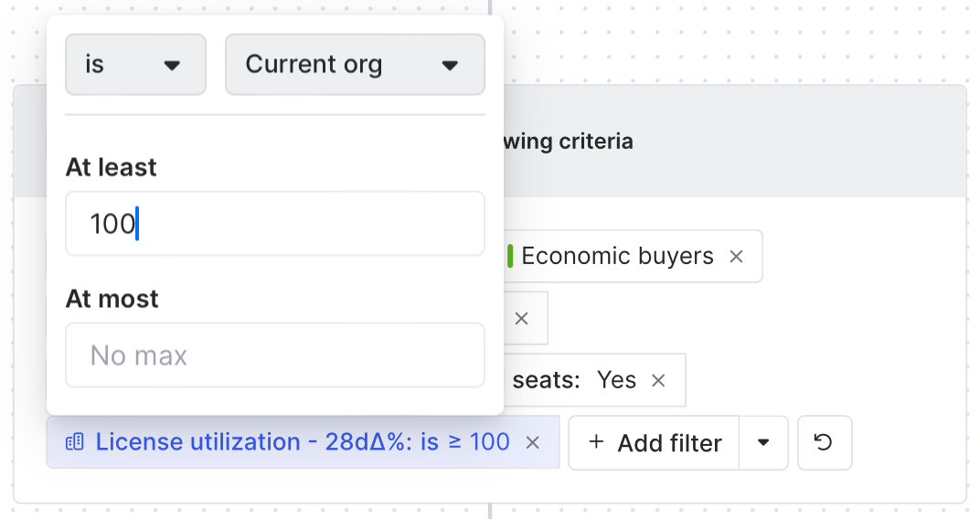Open the License utilization filter chip
The image size is (980, 519).
coord(303,442)
